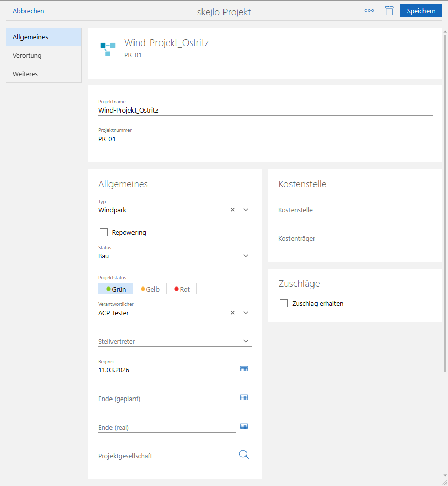
Task: Switch to the Weiteres tab
Action: pyautogui.click(x=44, y=74)
